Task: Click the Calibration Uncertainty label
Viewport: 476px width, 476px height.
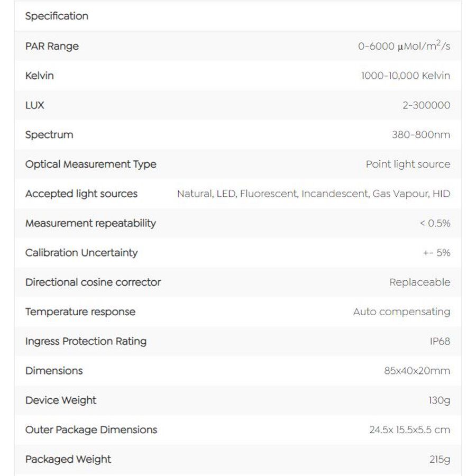Action: click(81, 253)
